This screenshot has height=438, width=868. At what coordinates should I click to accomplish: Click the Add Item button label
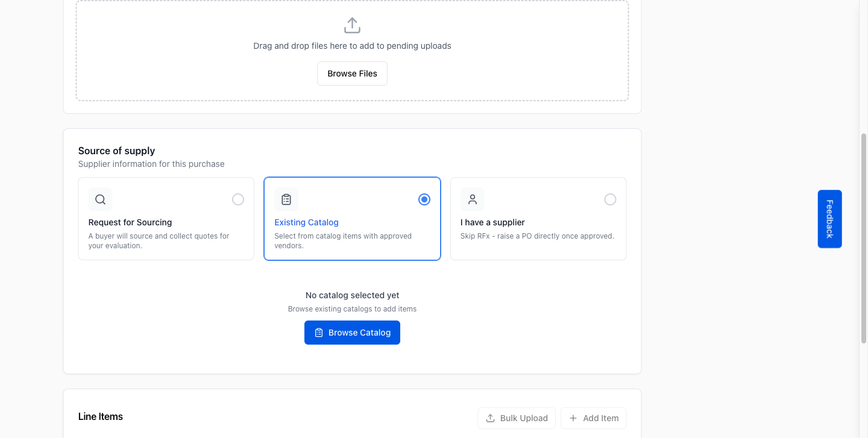pos(600,418)
